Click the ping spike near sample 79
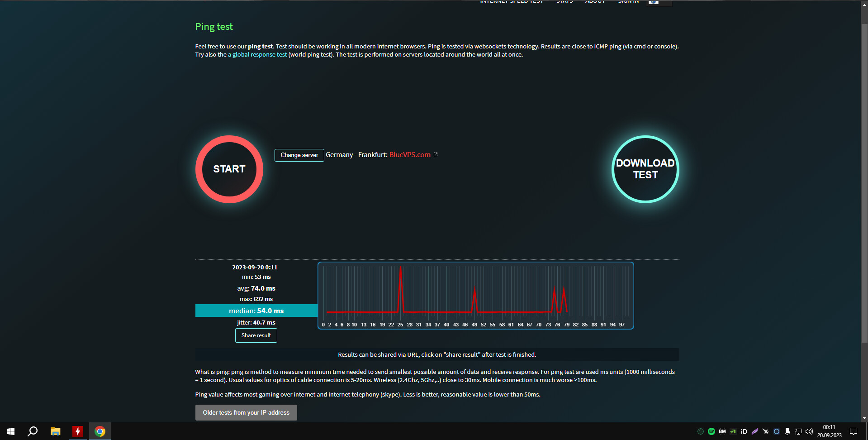Image resolution: width=868 pixels, height=440 pixels. pos(564,300)
